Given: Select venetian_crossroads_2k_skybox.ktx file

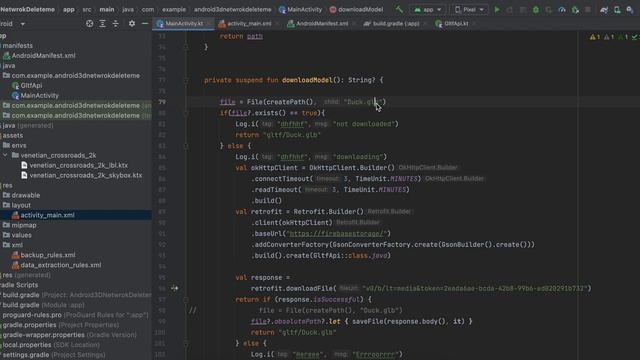Looking at the screenshot, I should pyautogui.click(x=86, y=175).
